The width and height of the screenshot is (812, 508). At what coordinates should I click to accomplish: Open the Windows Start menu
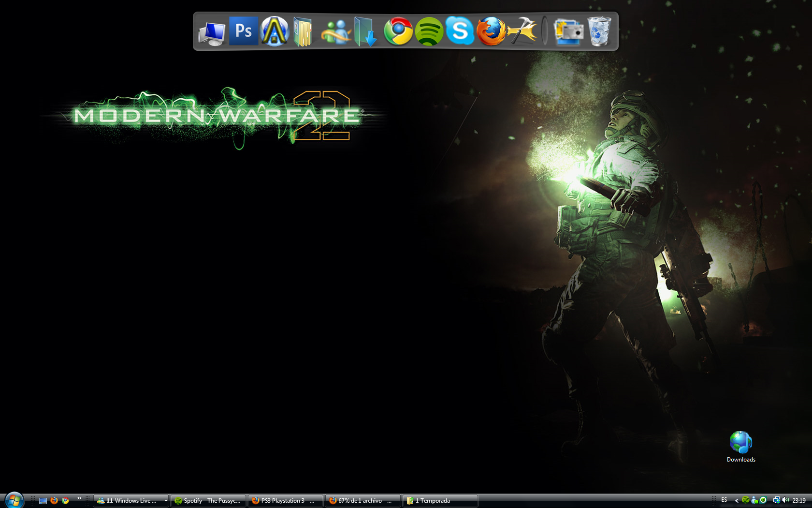pos(14,500)
